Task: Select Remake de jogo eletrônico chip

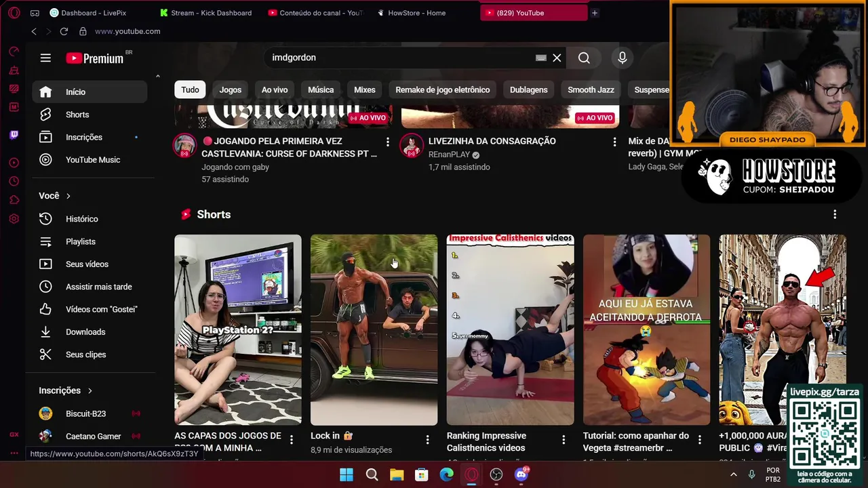Action: [443, 89]
